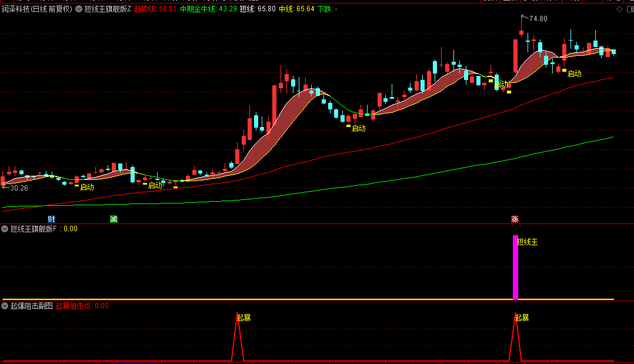This screenshot has width=634, height=364.
Task: Click the 30.26 low price label
Action: (x=19, y=188)
